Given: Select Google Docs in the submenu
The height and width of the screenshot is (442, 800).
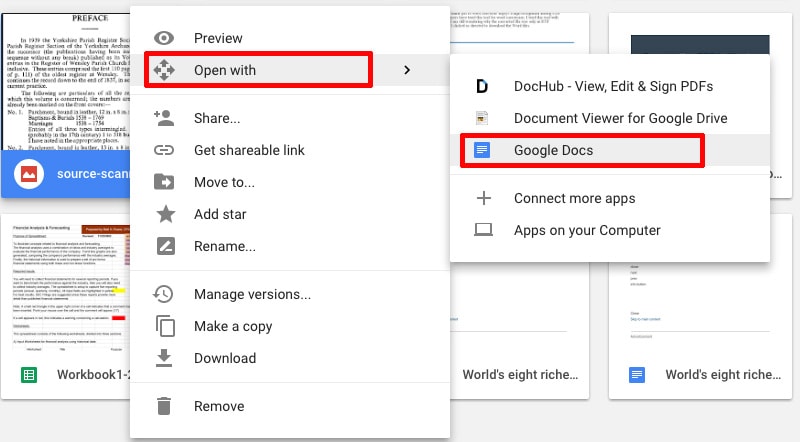Looking at the screenshot, I should click(610, 150).
